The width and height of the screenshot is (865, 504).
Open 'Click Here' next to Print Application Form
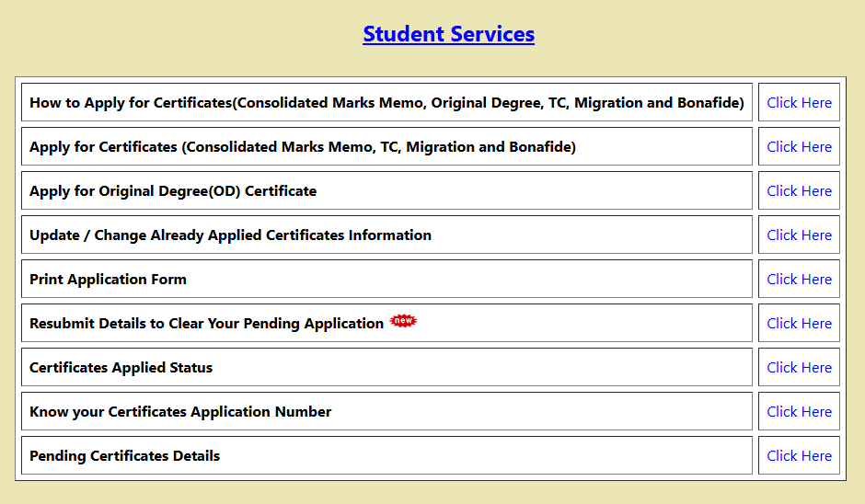tap(799, 280)
